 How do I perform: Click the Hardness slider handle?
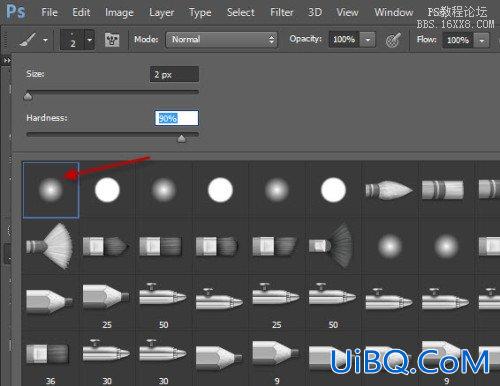181,138
